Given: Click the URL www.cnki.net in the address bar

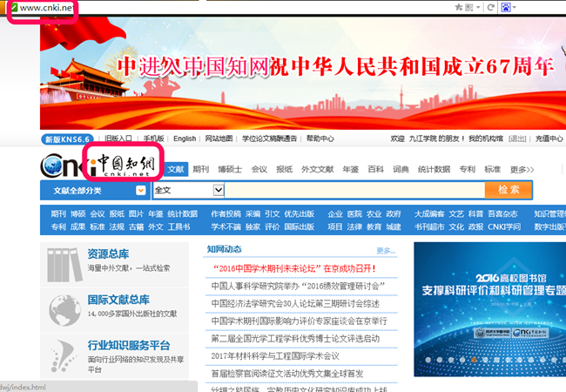Looking at the screenshot, I should 46,8.
